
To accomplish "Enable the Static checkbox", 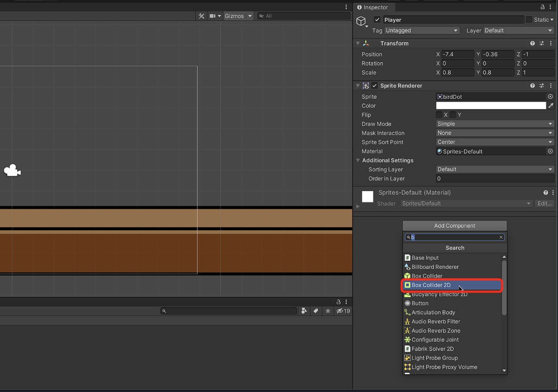I will tap(529, 20).
